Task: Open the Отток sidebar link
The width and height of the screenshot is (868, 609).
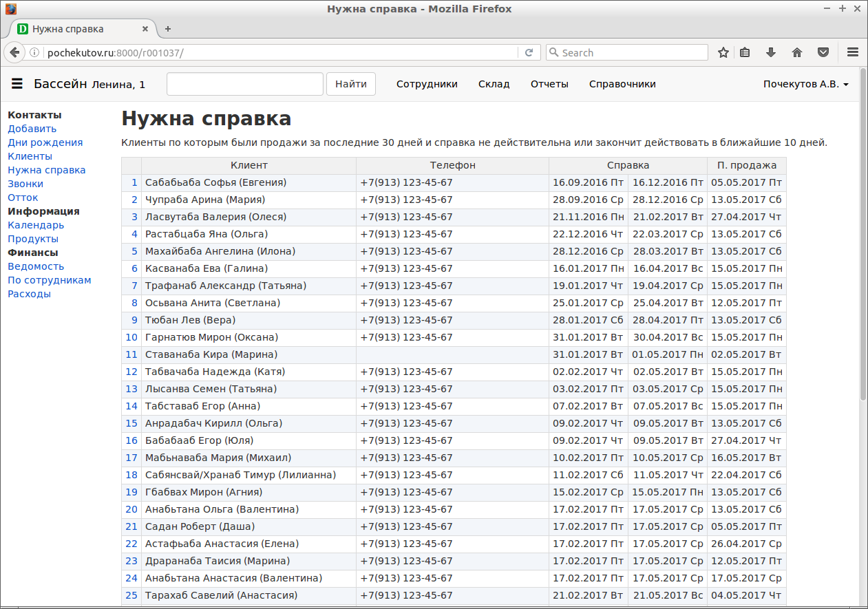Action: click(23, 197)
